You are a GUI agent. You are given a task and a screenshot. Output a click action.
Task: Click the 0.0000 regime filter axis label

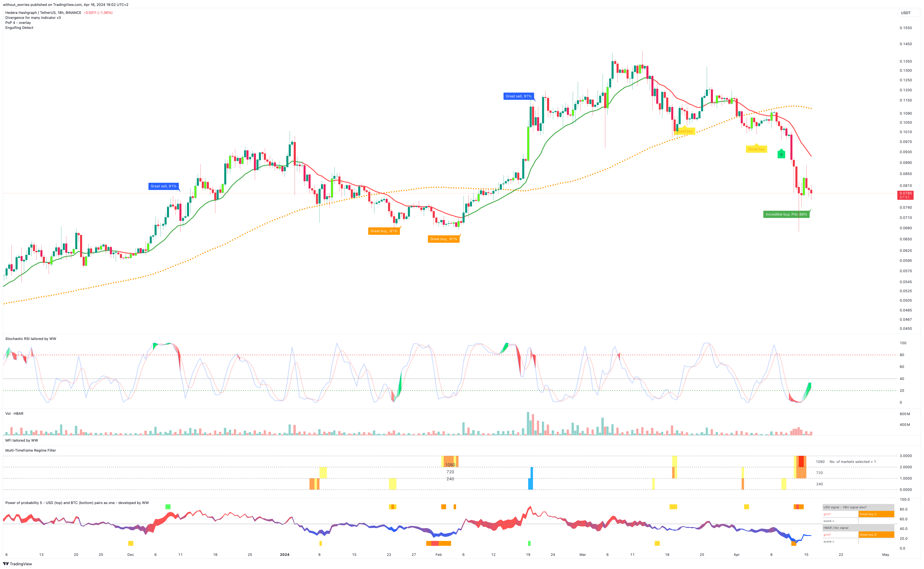[x=906, y=490]
